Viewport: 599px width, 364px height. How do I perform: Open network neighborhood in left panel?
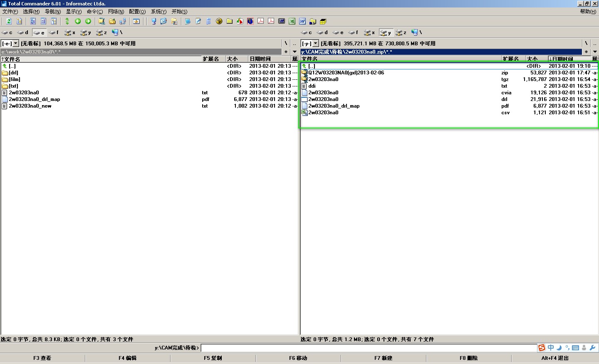pos(117,32)
